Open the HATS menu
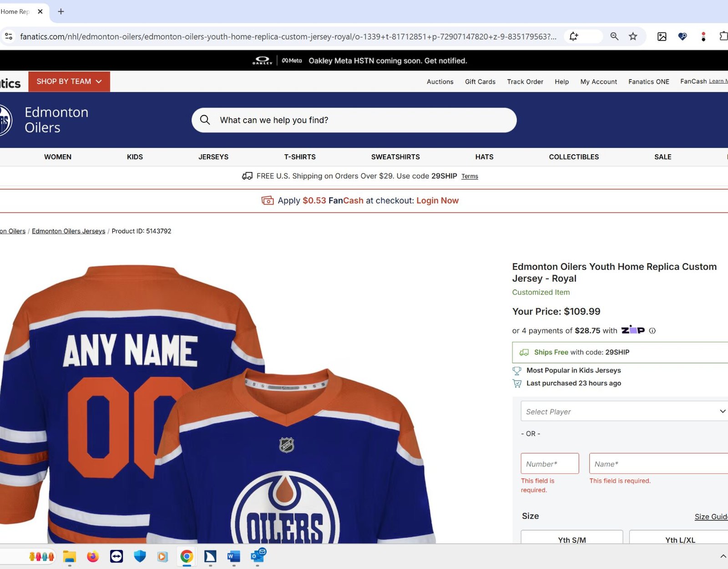 (x=484, y=157)
